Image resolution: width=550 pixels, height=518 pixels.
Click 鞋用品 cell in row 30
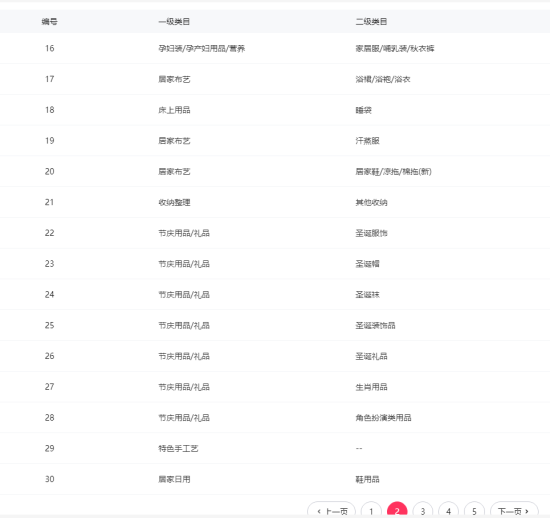(368, 479)
